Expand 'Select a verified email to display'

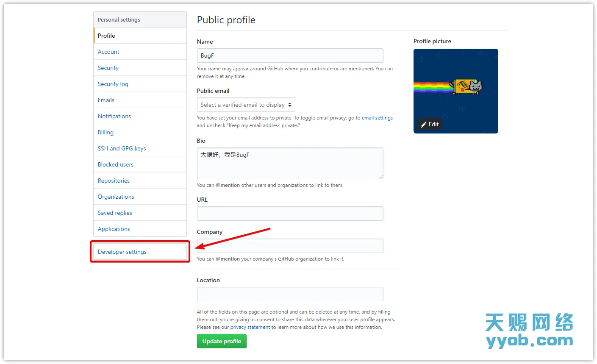tap(246, 105)
